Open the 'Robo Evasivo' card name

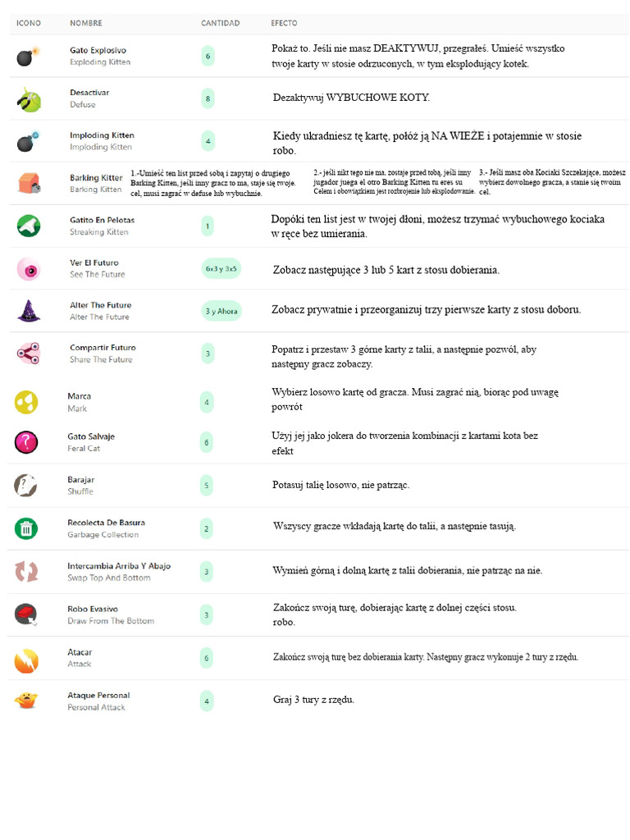(x=93, y=609)
